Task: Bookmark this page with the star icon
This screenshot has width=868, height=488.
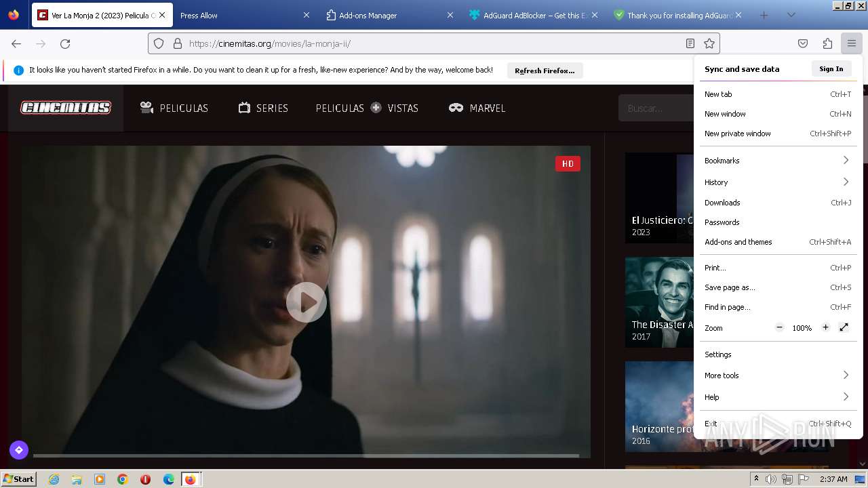Action: (x=709, y=43)
